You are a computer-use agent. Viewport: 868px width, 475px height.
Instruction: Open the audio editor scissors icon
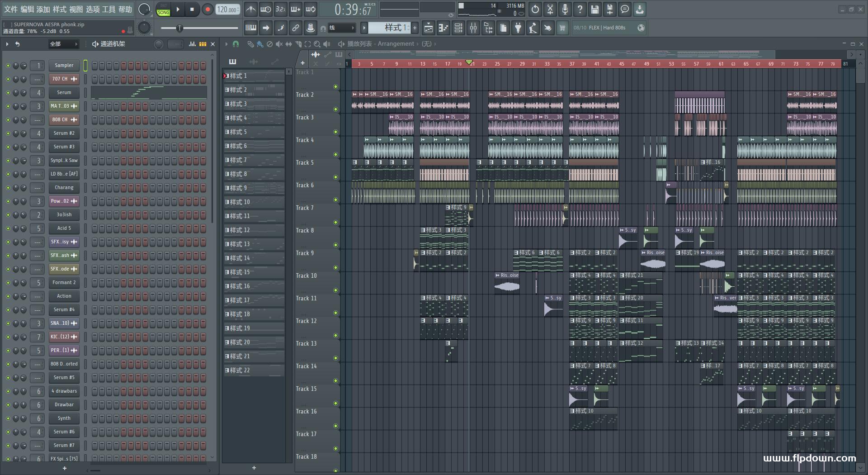coord(550,9)
